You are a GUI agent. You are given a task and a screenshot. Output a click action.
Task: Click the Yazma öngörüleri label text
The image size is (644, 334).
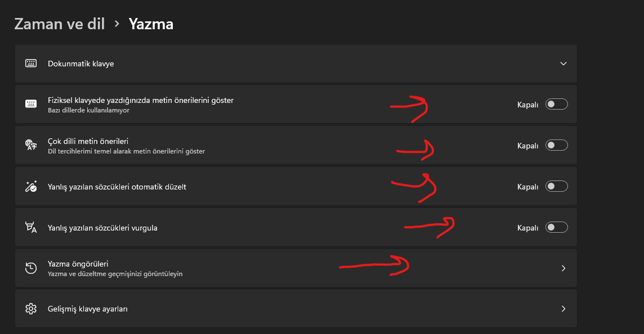point(78,264)
